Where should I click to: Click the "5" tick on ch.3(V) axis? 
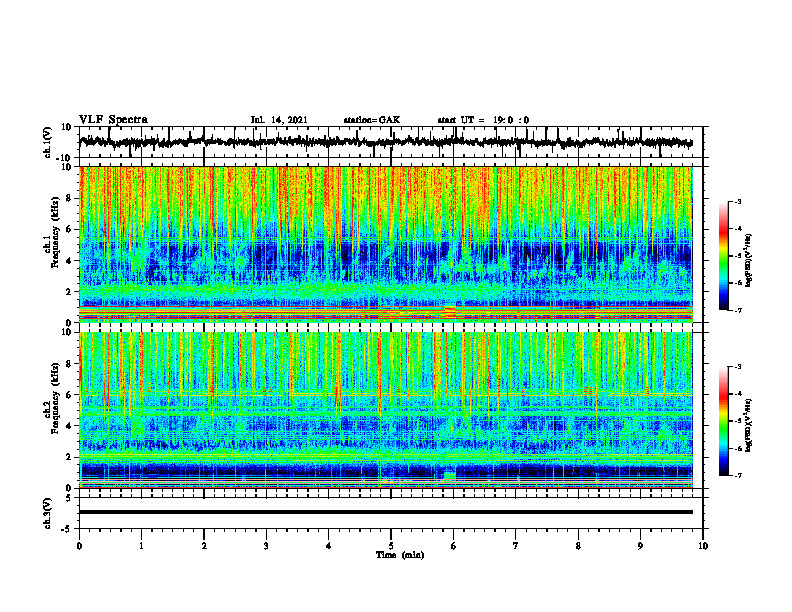pyautogui.click(x=68, y=497)
